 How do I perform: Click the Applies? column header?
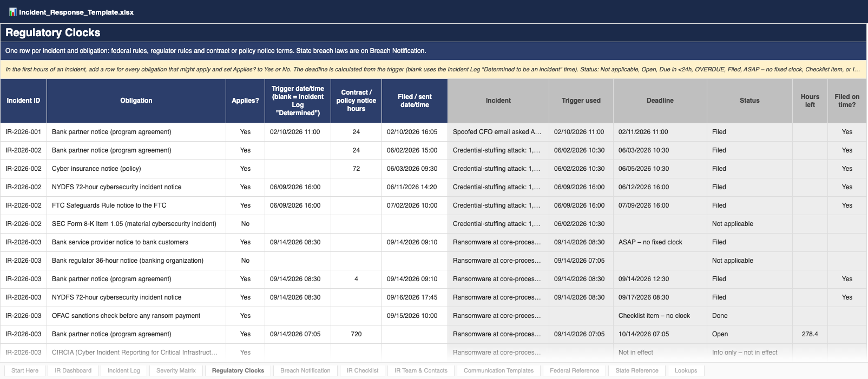245,101
